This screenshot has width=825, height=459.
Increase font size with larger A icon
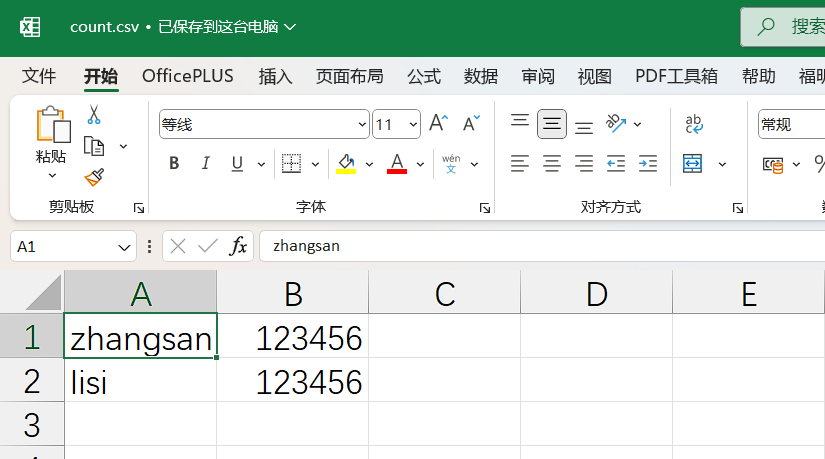438,124
